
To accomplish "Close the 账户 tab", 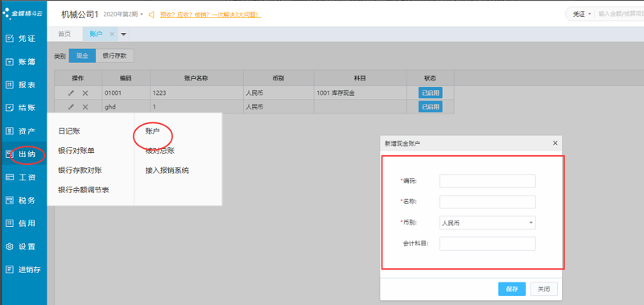I will (112, 35).
